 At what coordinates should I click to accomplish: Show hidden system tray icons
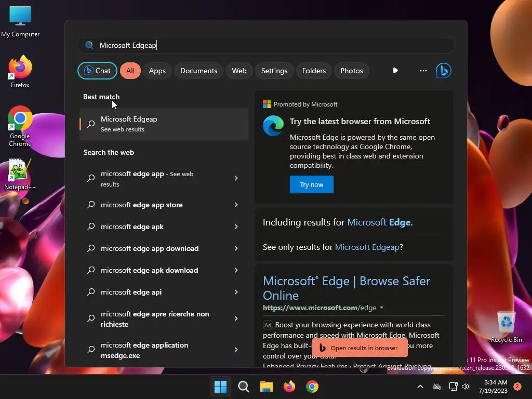point(420,387)
